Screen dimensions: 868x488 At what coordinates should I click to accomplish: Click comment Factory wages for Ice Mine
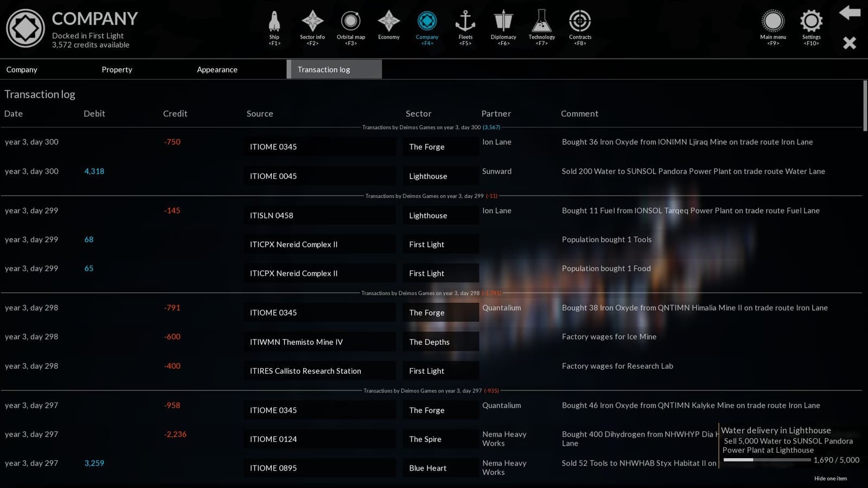609,337
